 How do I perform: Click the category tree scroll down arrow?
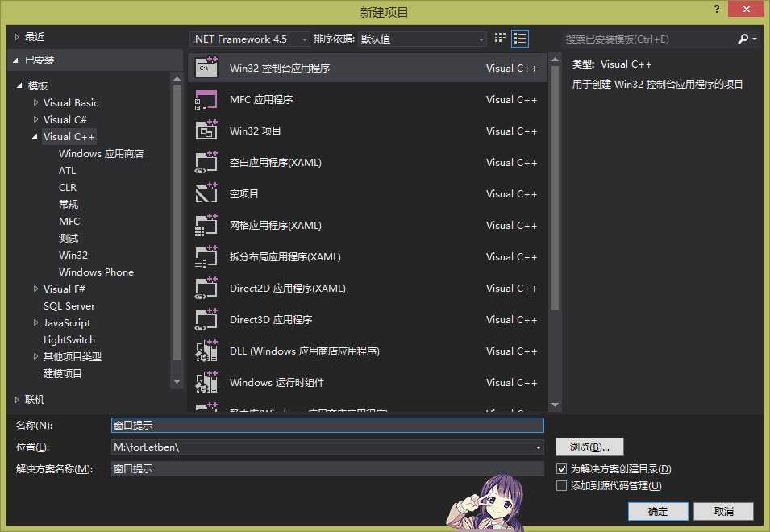[177, 381]
